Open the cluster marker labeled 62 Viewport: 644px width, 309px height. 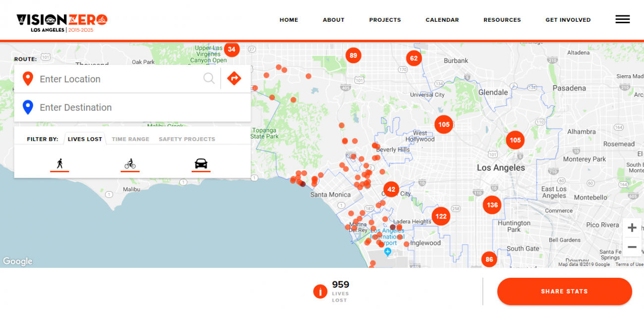(414, 58)
